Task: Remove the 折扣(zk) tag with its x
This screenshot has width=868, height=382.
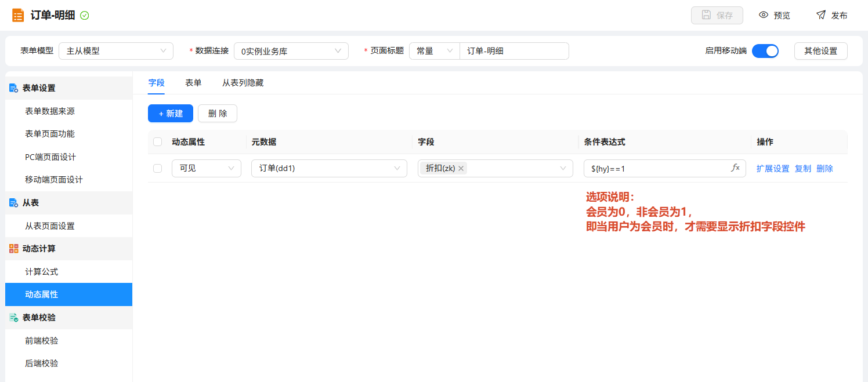Action: [x=461, y=169]
